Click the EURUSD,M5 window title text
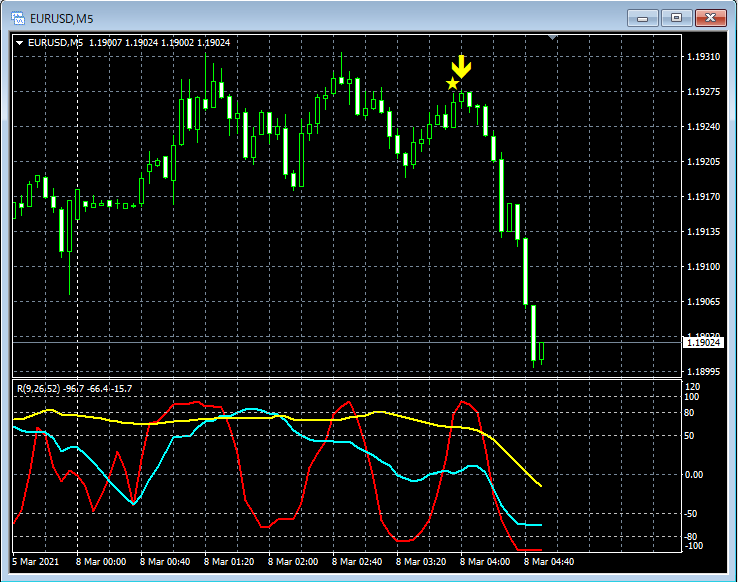This screenshot has width=739, height=582. (61, 19)
